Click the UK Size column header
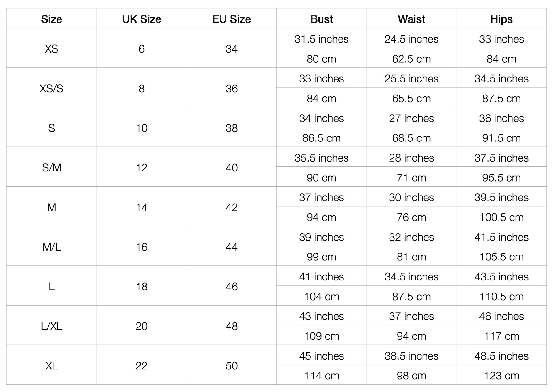This screenshot has width=556, height=392. coord(141,19)
